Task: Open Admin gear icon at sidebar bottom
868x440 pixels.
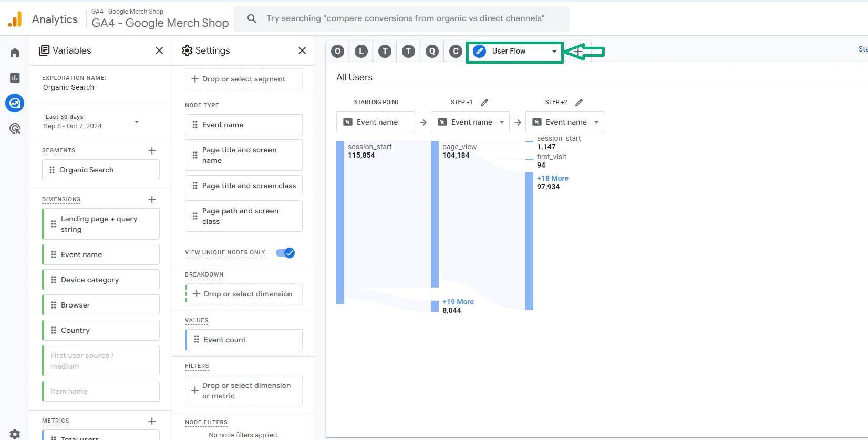Action: (x=15, y=434)
